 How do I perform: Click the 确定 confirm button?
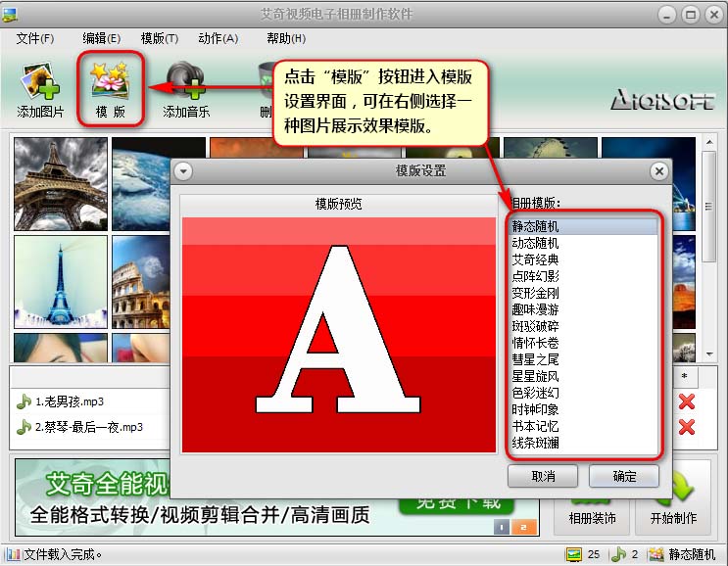624,476
